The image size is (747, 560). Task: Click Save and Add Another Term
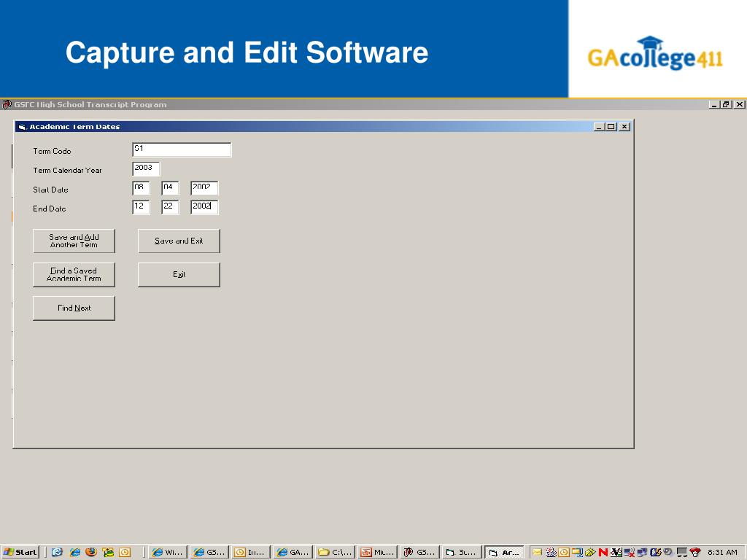pos(74,241)
